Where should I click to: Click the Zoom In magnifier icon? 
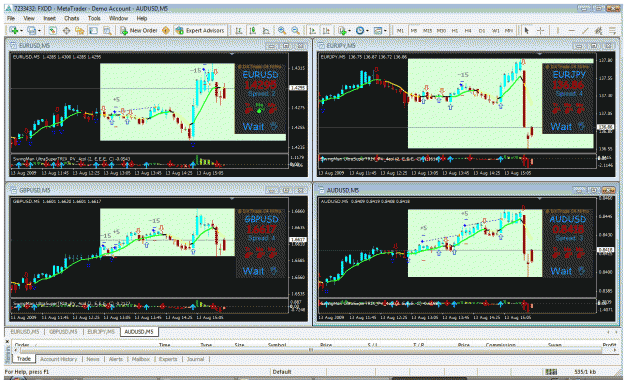click(x=282, y=30)
